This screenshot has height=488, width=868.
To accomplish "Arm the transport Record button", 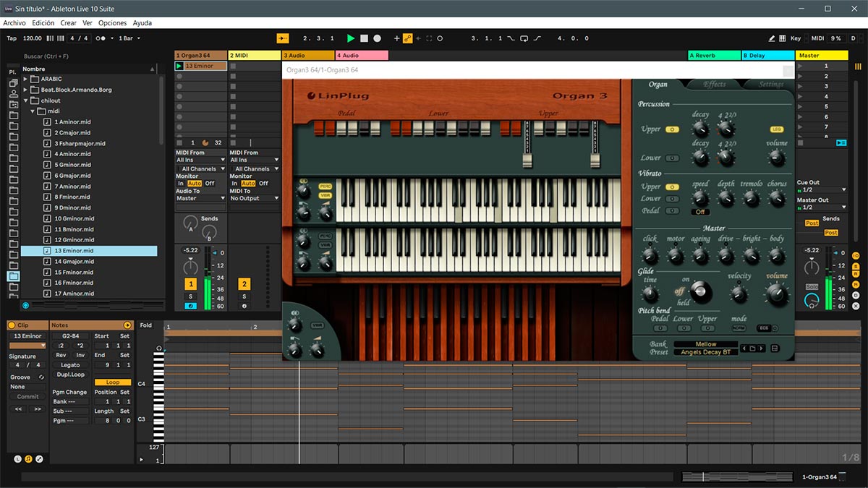I will click(x=377, y=38).
